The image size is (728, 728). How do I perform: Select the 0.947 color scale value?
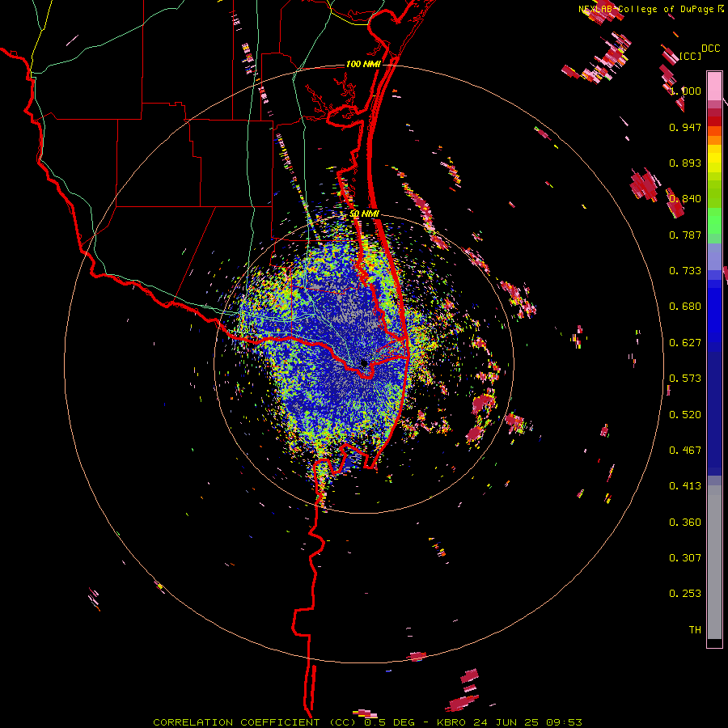click(685, 127)
